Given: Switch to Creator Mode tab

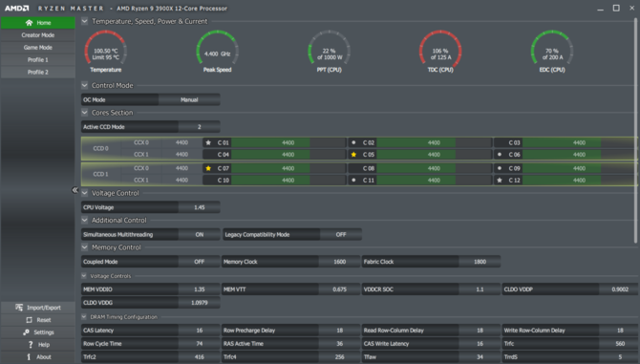Looking at the screenshot, I should coord(38,35).
